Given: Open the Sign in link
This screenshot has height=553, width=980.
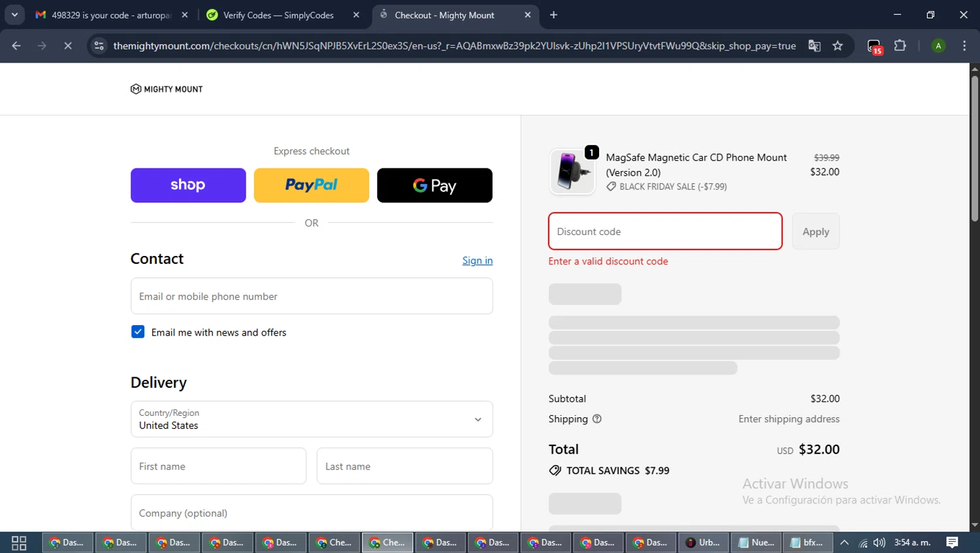Looking at the screenshot, I should click(x=478, y=261).
